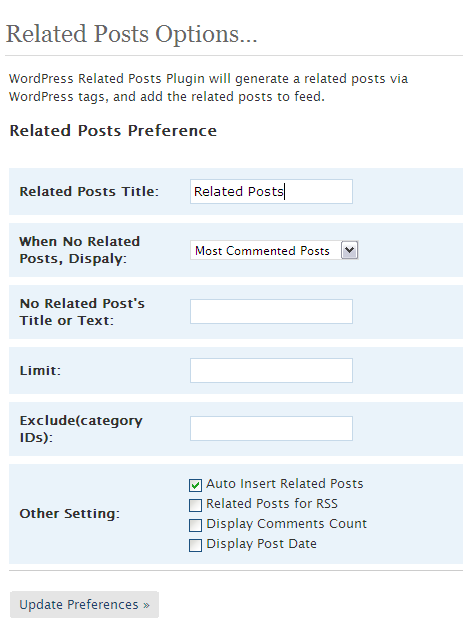Click the Related Posts Title text field
Image resolution: width=470 pixels, height=633 pixels.
tap(271, 191)
